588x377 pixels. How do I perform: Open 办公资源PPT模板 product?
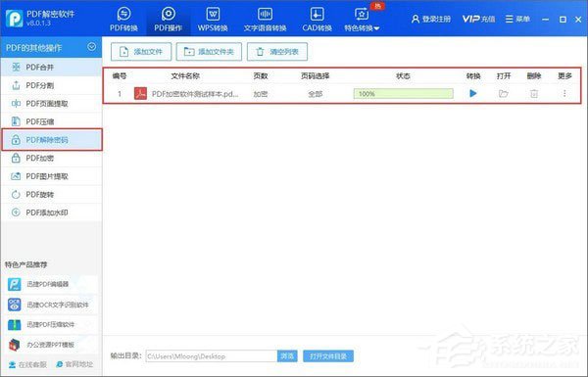click(x=52, y=345)
